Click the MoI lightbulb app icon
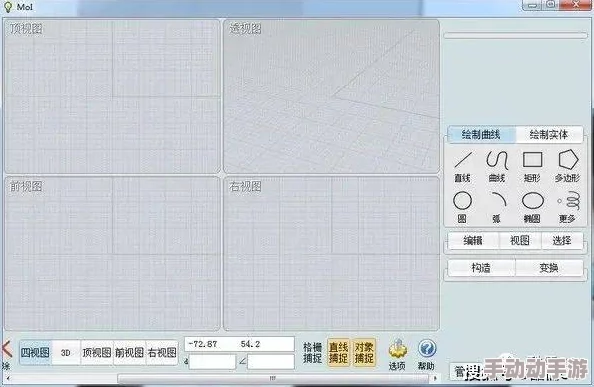594x387 pixels. click(x=8, y=6)
